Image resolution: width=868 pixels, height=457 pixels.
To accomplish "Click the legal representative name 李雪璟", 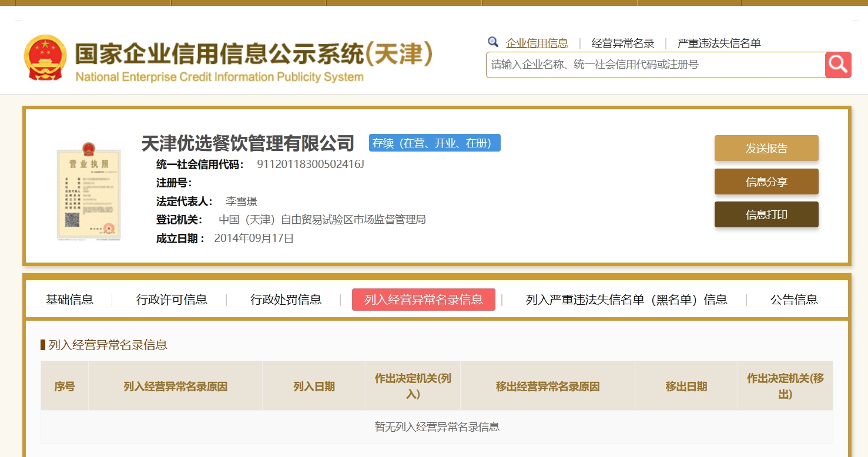I will 242,201.
